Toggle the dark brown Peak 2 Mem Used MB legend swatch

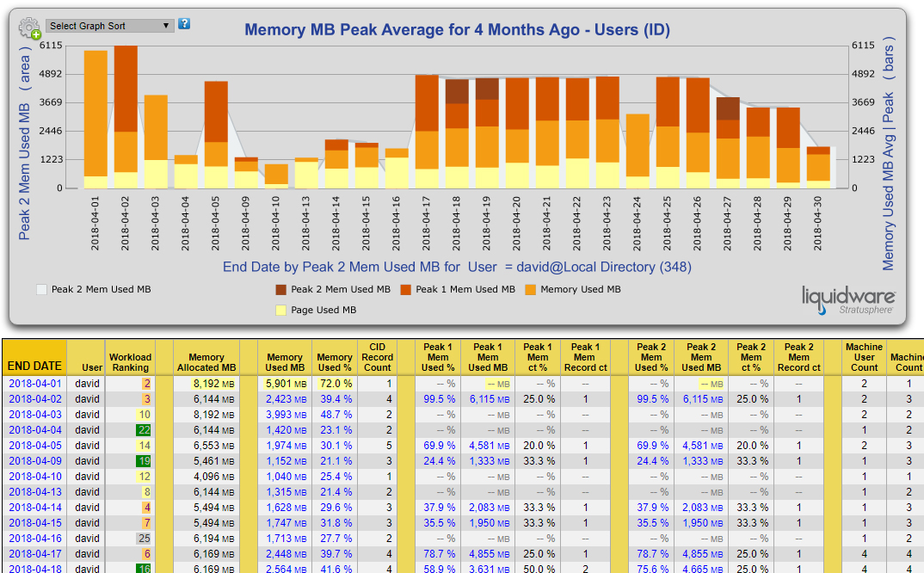pyautogui.click(x=281, y=289)
